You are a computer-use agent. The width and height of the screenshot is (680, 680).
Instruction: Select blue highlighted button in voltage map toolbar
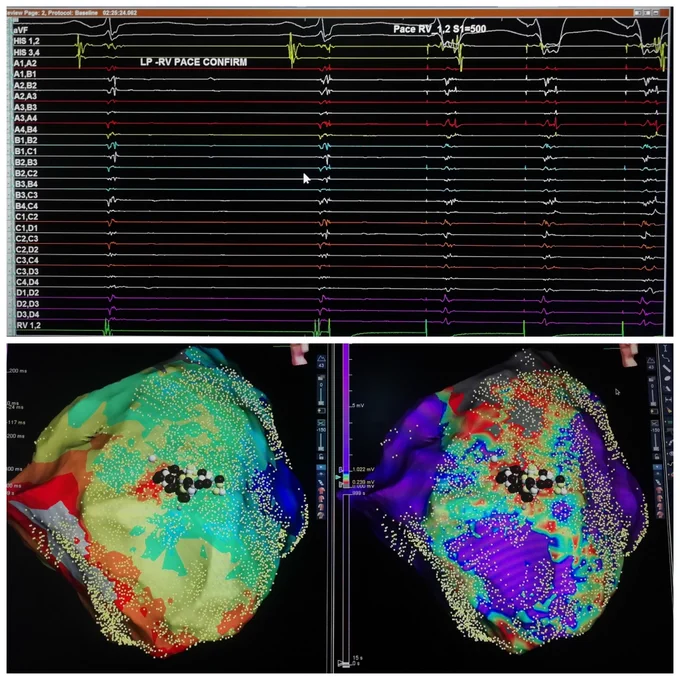657,467
